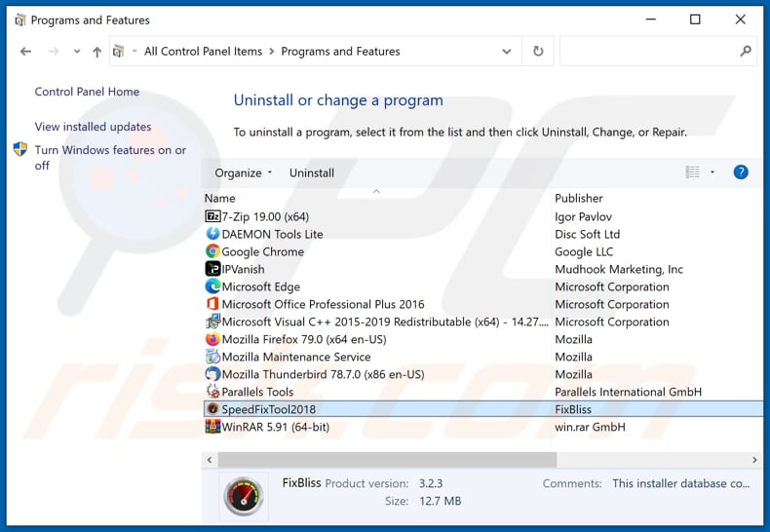
Task: Select the Parallels Tools entry
Action: pyautogui.click(x=257, y=392)
